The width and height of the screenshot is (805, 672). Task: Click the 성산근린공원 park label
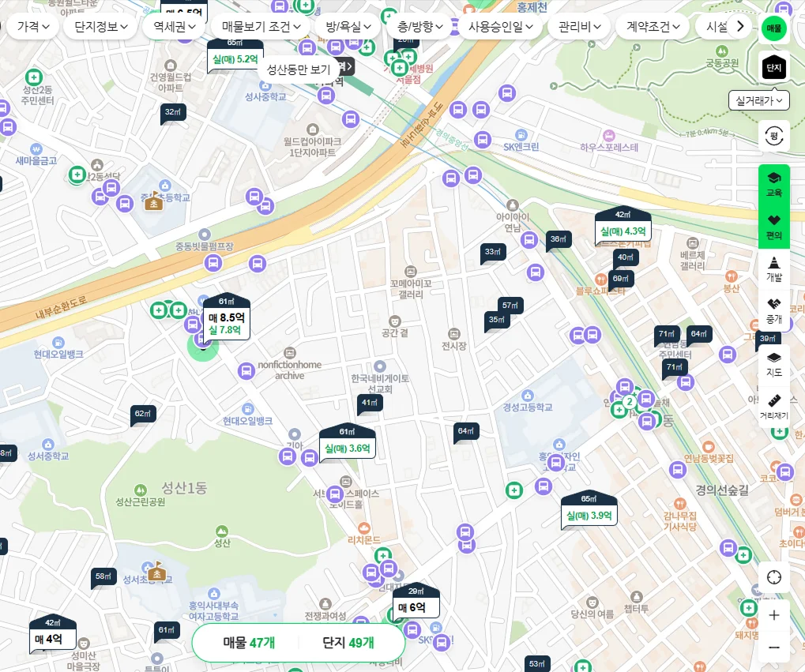tap(140, 501)
